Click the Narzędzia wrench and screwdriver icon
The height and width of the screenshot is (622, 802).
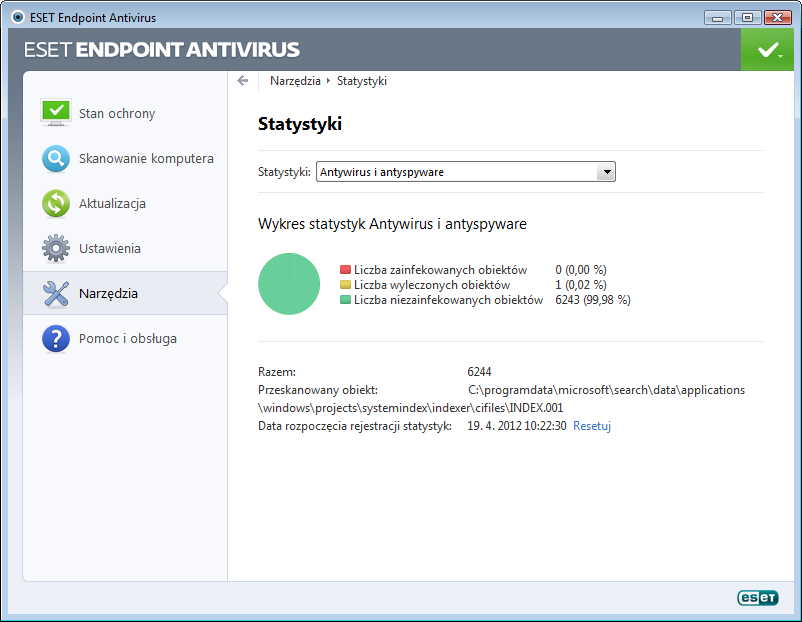(56, 294)
